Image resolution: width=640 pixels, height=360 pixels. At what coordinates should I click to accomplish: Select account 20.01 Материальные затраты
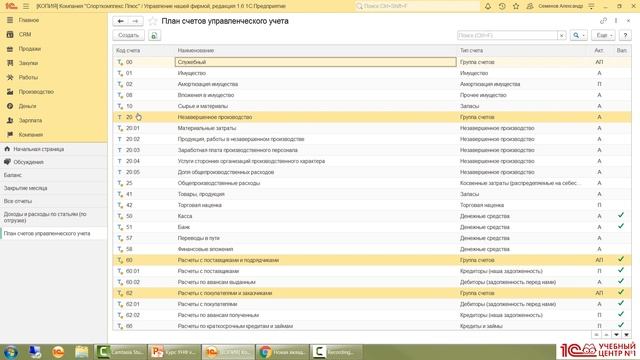[372, 128]
